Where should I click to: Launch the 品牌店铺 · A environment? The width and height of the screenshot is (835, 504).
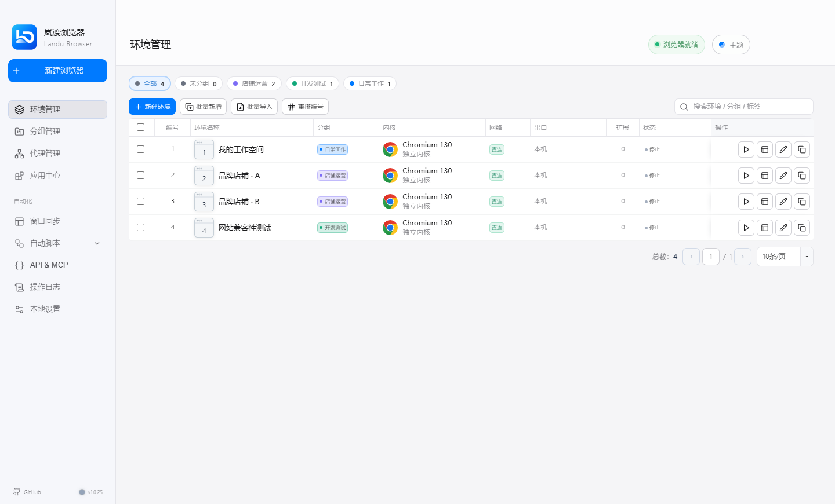[746, 176]
